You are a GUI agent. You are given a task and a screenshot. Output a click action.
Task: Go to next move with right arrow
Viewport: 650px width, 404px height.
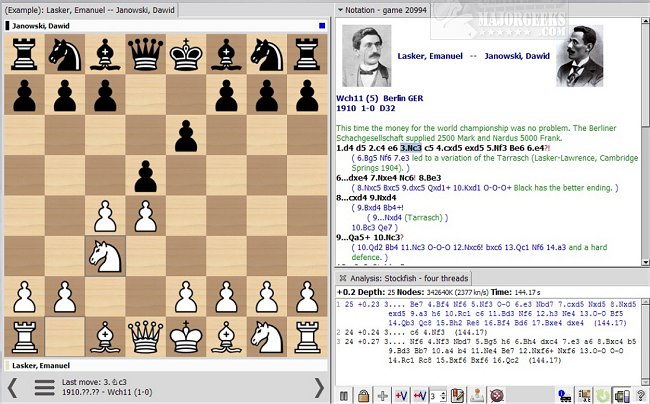pyautogui.click(x=319, y=388)
